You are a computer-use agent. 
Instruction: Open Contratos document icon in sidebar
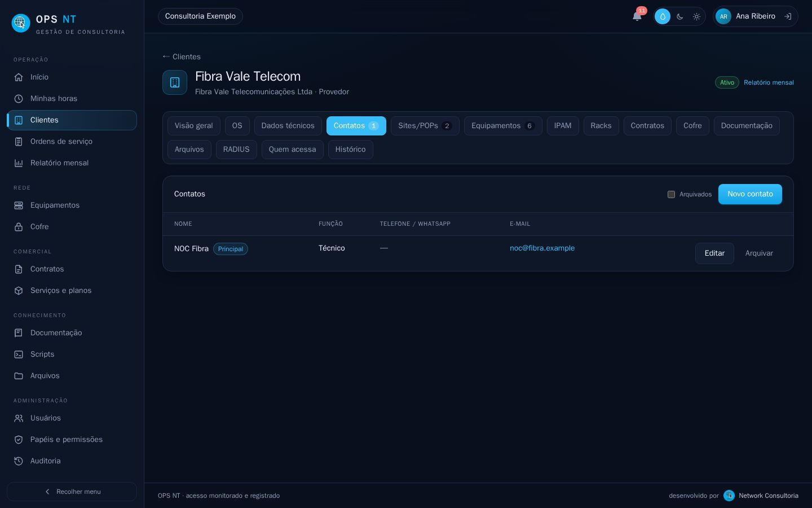coord(19,269)
